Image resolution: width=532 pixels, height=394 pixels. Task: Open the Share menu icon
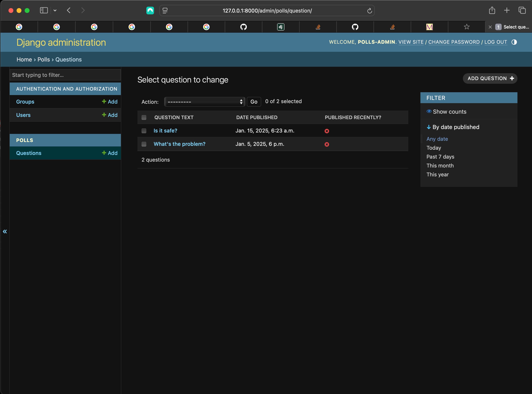tap(492, 10)
